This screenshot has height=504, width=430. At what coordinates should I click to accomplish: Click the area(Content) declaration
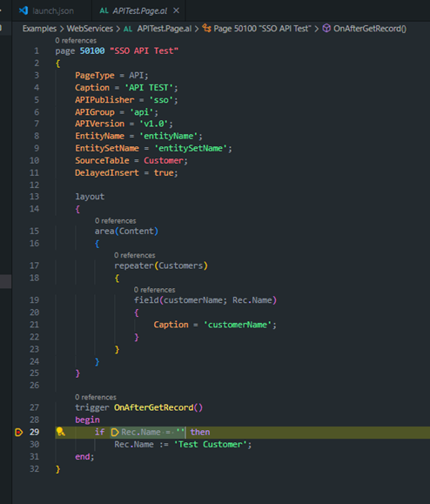click(x=126, y=231)
